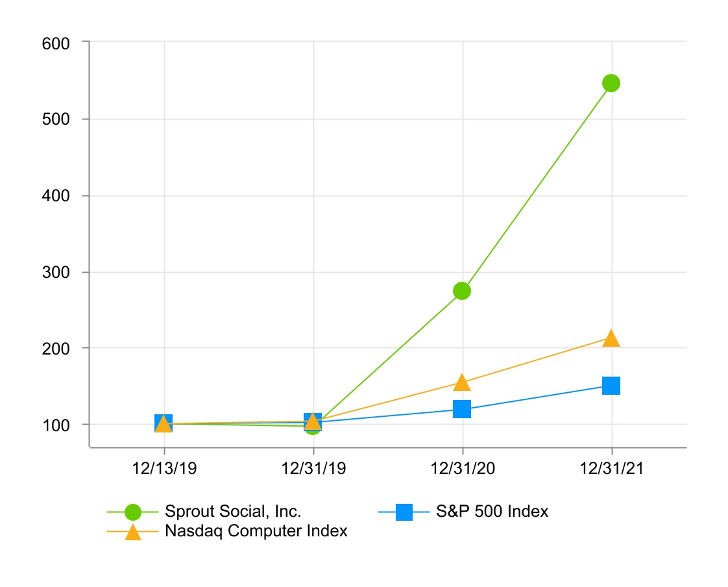Click the 12/13/19 x-axis date label

pos(164,469)
